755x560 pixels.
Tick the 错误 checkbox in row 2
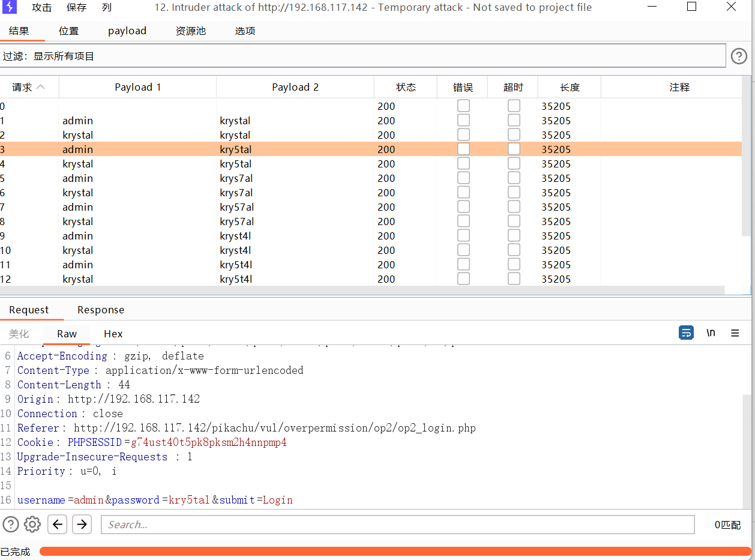pyautogui.click(x=463, y=134)
